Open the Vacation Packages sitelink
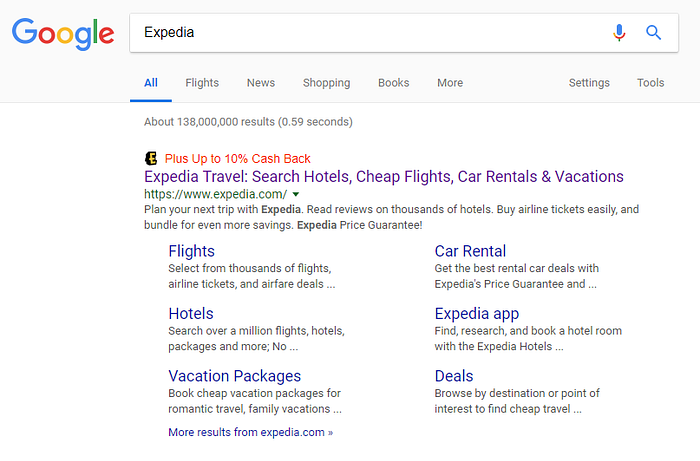 pos(235,376)
